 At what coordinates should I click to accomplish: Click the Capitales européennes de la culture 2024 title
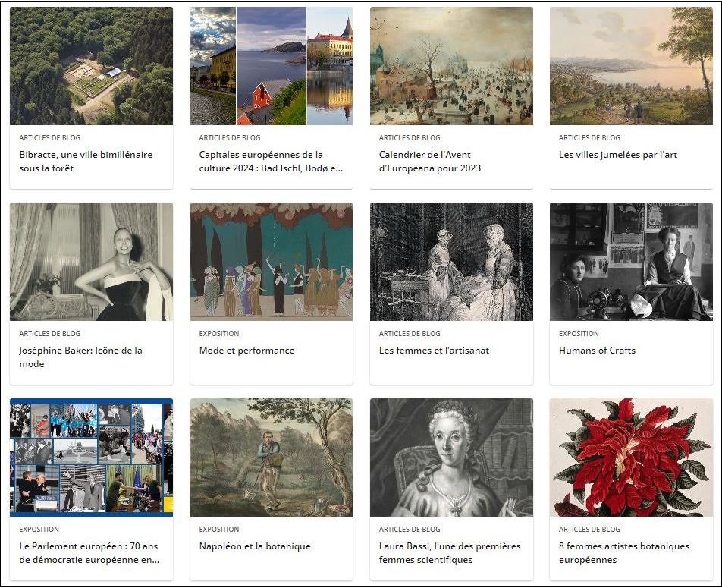(271, 162)
